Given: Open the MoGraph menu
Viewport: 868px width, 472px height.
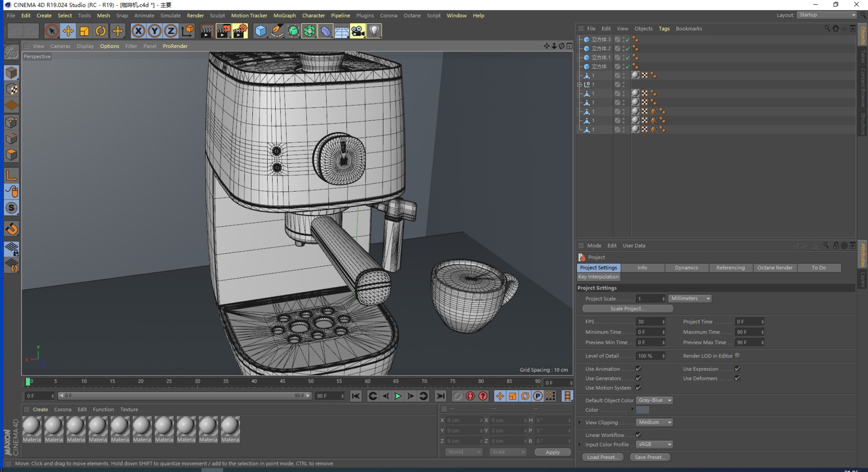Looking at the screenshot, I should click(x=284, y=15).
